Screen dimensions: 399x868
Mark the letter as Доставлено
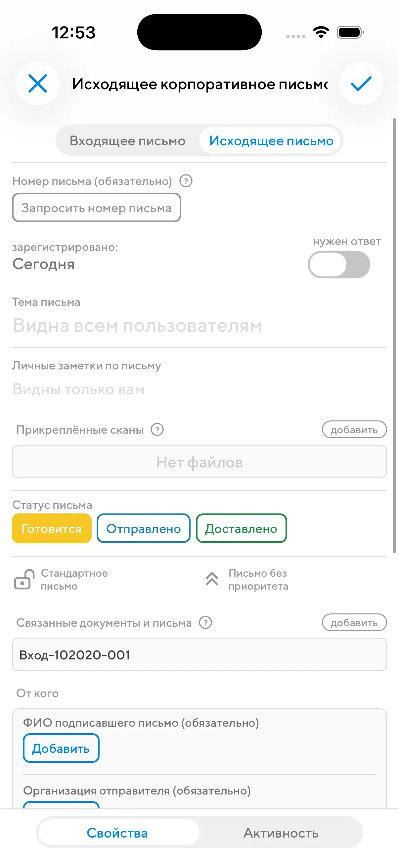tap(241, 528)
